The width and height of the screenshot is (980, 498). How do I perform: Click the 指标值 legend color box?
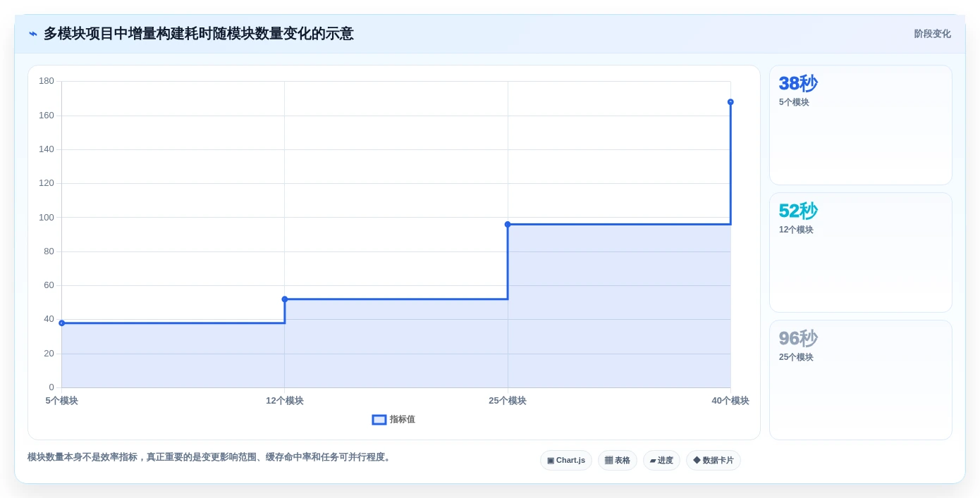(379, 420)
